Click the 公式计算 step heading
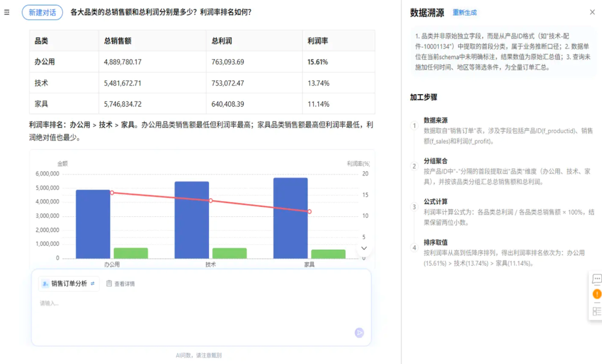 point(435,202)
